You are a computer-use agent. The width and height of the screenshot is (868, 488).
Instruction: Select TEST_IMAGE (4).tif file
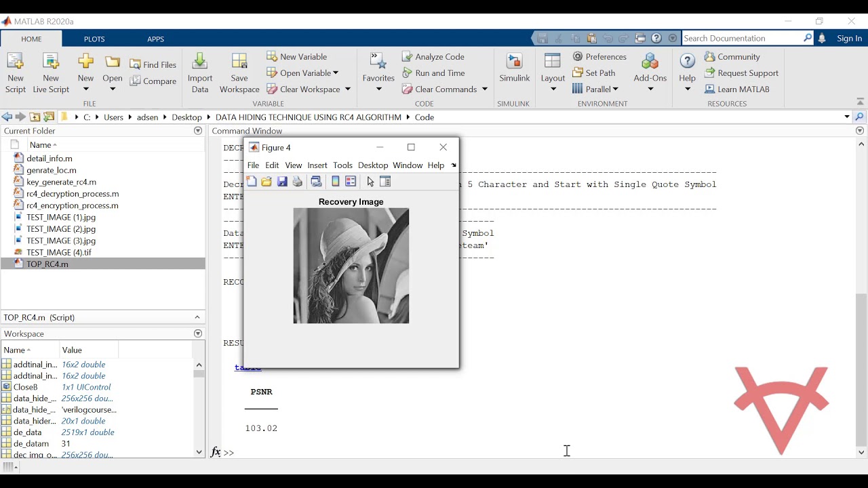(x=58, y=252)
